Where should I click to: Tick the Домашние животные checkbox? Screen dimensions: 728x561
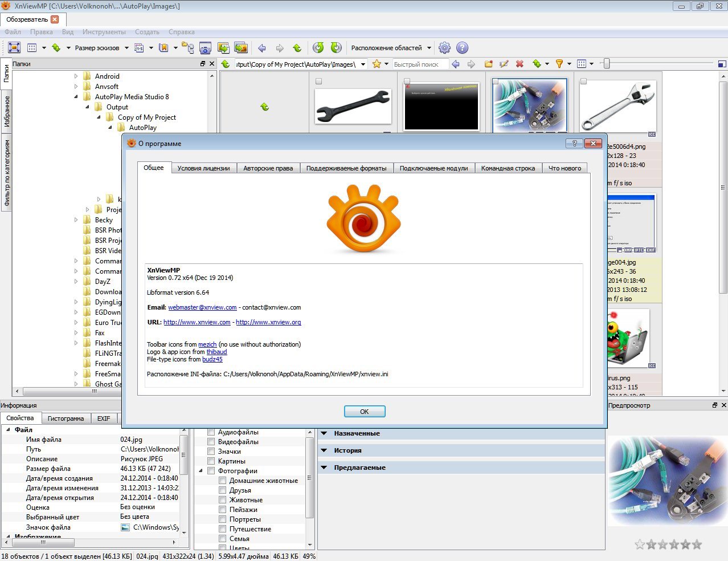pyautogui.click(x=223, y=481)
